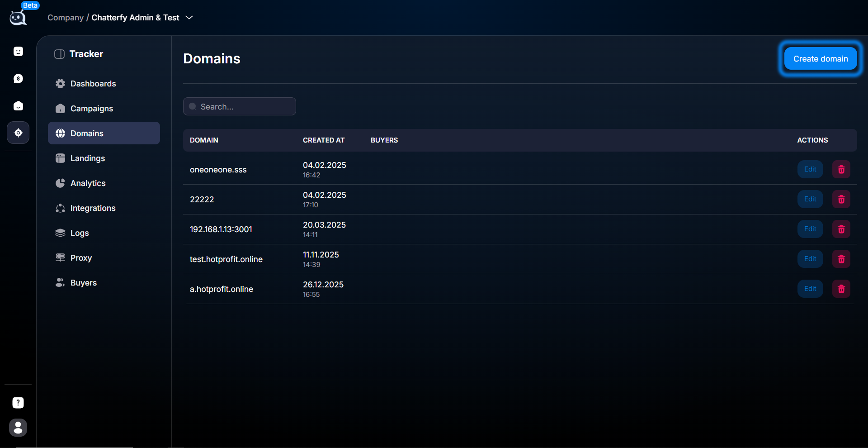Viewport: 868px width, 448px height.
Task: Open Proxy in the Tracker menu
Action: tap(104, 258)
